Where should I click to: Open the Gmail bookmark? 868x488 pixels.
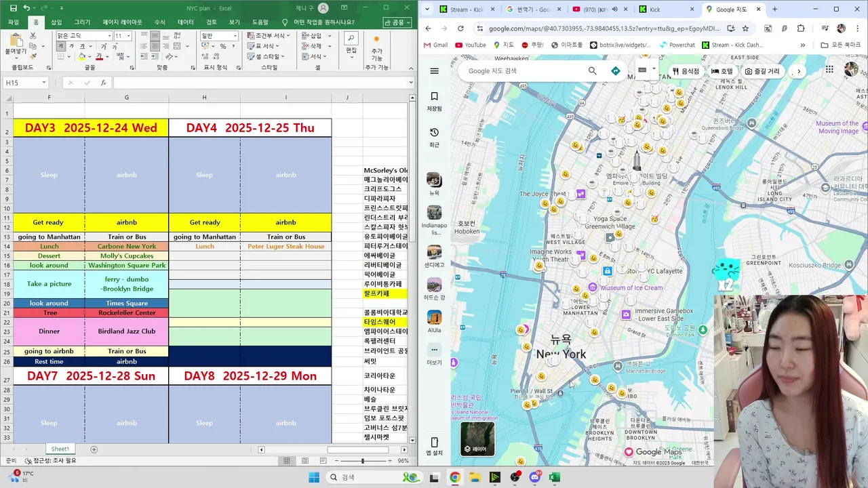tap(435, 45)
